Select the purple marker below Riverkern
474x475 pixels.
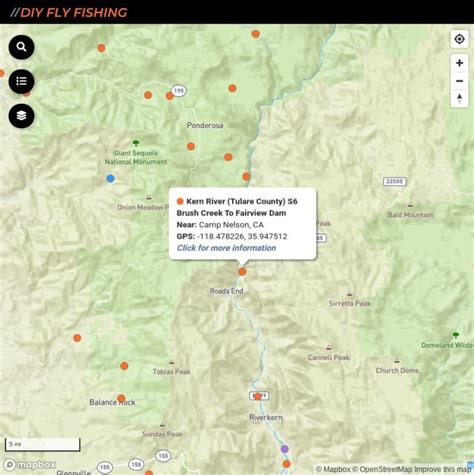tap(284, 449)
